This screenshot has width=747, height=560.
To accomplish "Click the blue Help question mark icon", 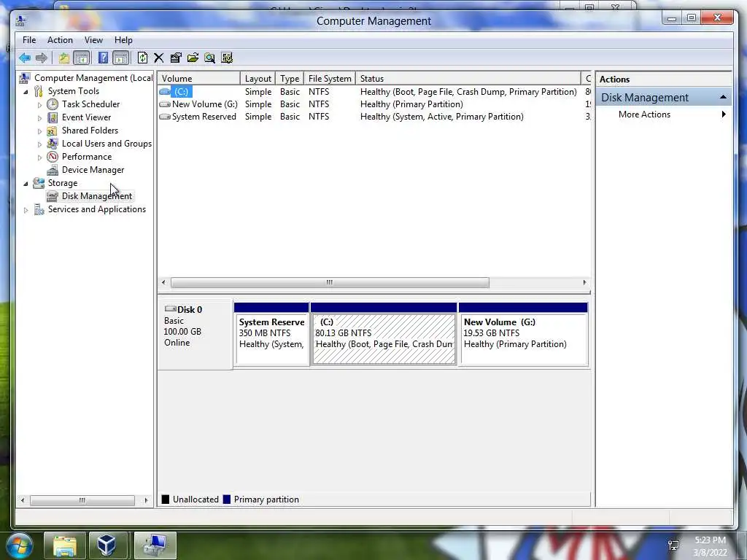I will (103, 58).
